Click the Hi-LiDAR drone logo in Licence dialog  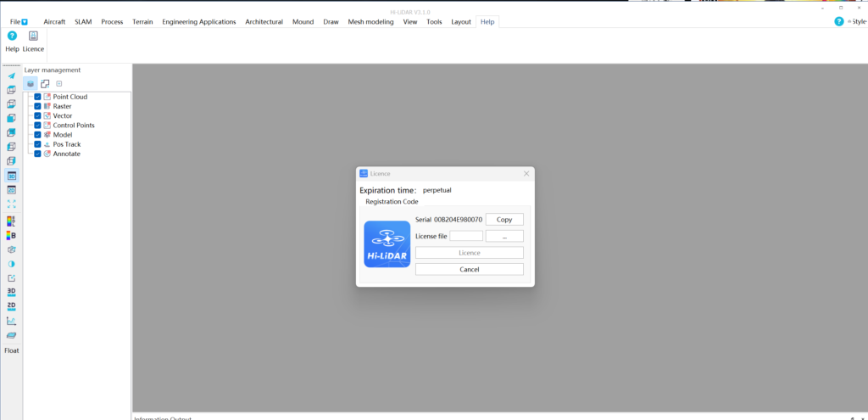point(387,244)
